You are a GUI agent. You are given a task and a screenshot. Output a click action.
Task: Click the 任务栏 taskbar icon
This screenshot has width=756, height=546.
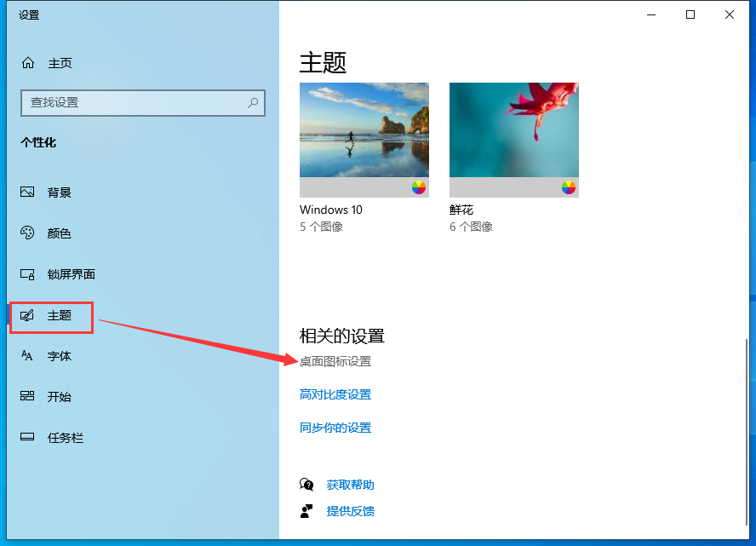click(27, 437)
